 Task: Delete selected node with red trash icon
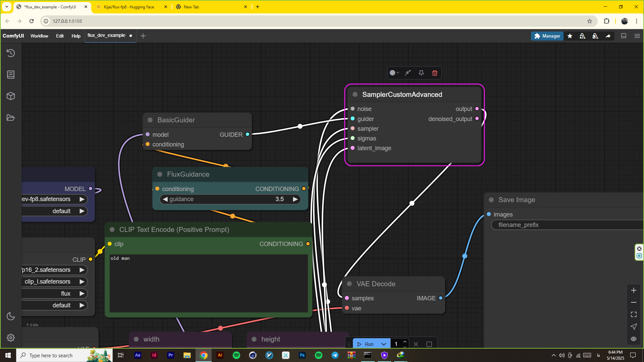tap(435, 73)
